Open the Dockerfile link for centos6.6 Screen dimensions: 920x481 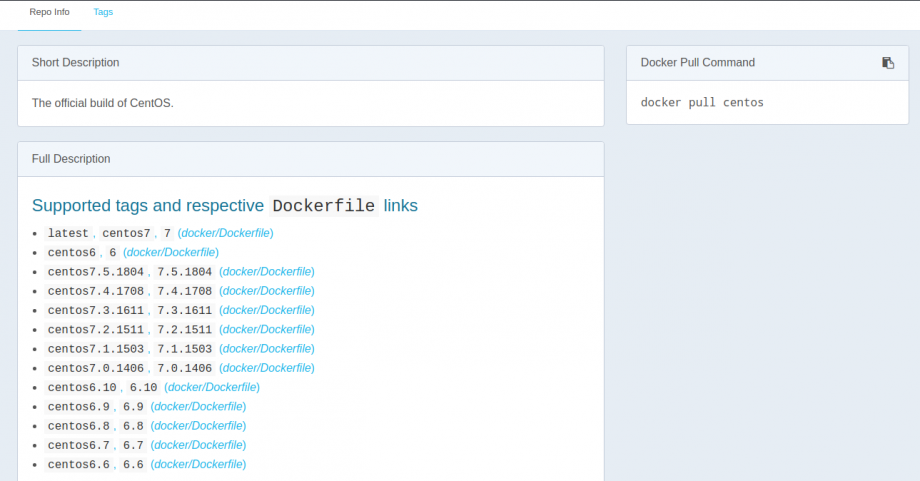click(198, 464)
